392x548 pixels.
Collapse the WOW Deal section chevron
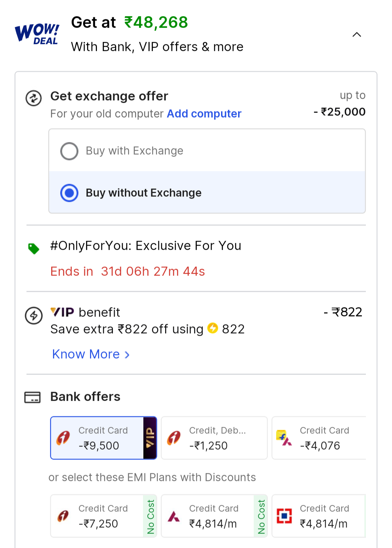[357, 34]
